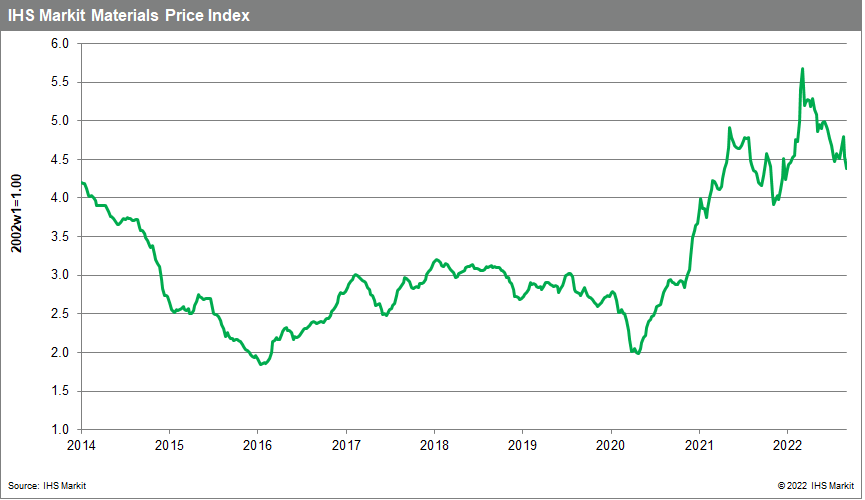
Task: Click the 6.0 value on the y-axis
Action: pyautogui.click(x=59, y=44)
